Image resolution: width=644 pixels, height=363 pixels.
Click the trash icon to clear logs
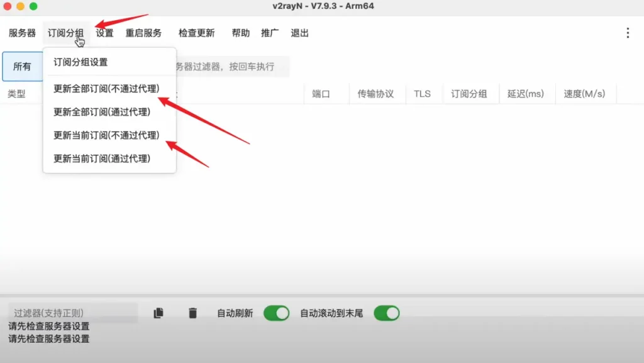click(x=192, y=313)
